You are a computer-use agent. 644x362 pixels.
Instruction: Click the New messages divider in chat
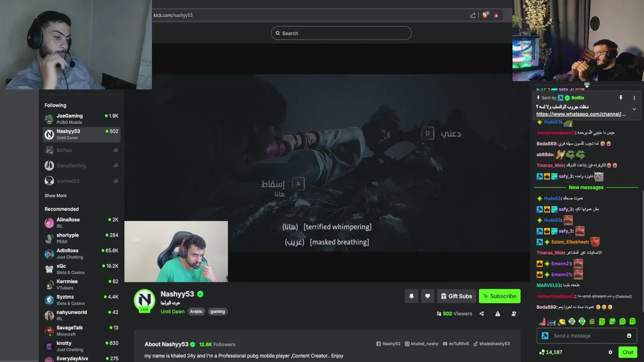586,188
